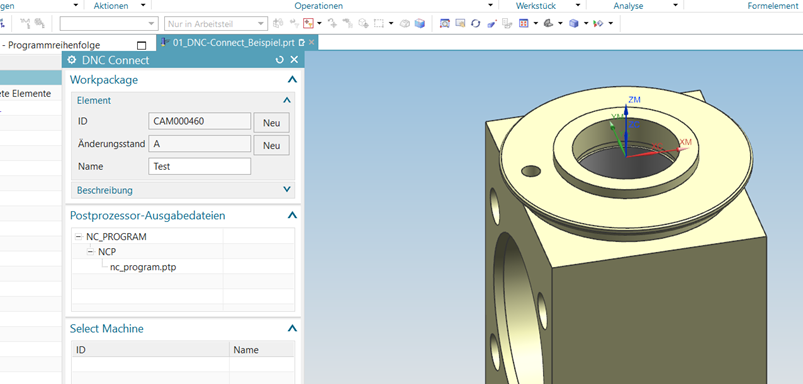Click the red grid layout view icon

point(523,23)
